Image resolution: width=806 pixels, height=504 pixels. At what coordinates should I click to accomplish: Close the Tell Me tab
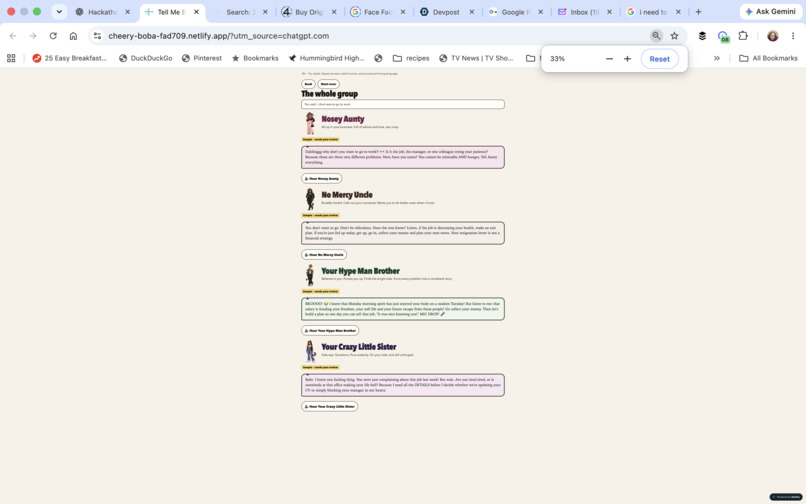click(196, 12)
